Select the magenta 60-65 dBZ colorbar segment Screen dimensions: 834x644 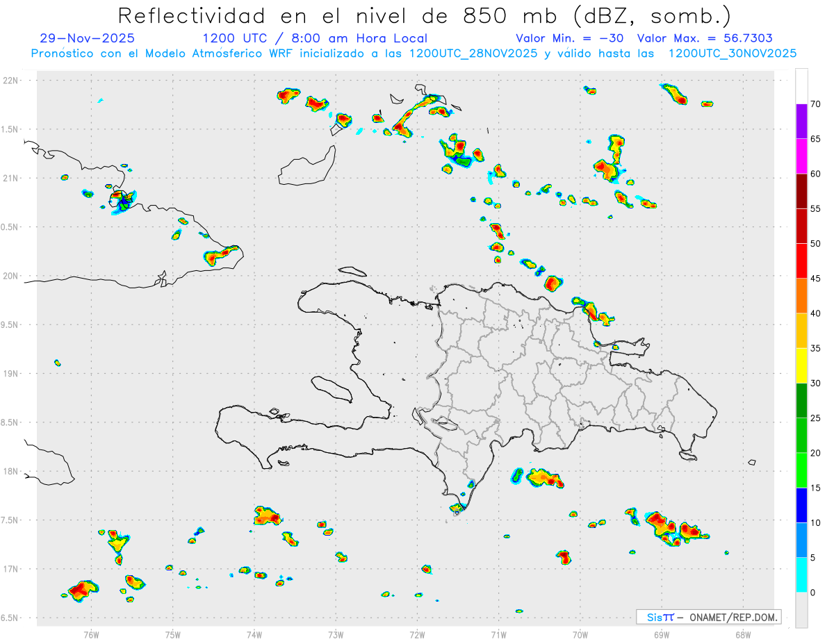[x=801, y=156]
